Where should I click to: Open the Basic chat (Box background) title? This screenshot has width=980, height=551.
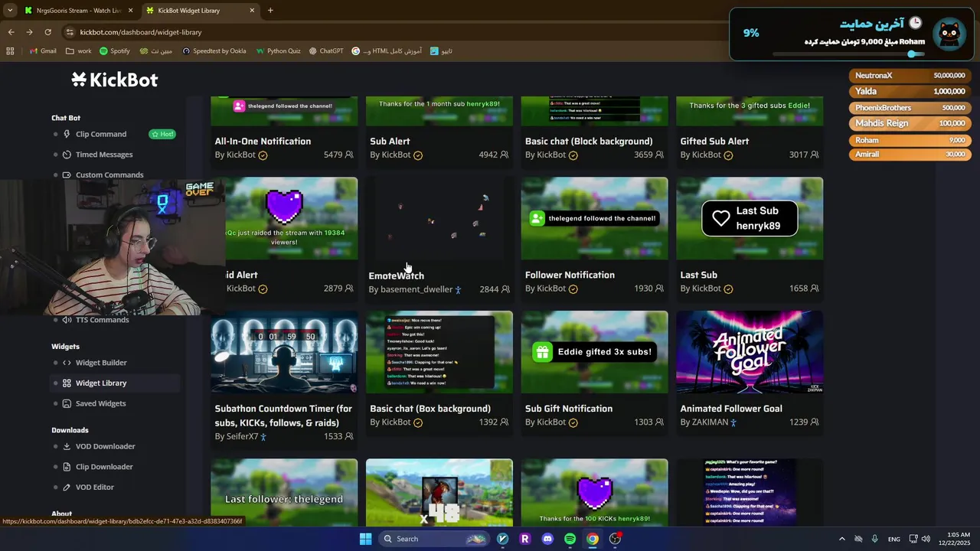coord(430,409)
